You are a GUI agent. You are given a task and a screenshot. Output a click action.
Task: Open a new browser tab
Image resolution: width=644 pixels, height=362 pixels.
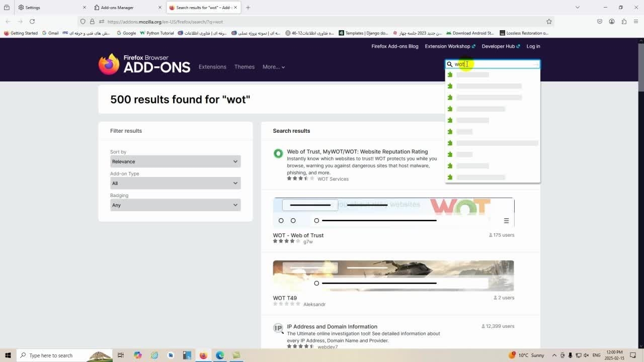click(248, 8)
